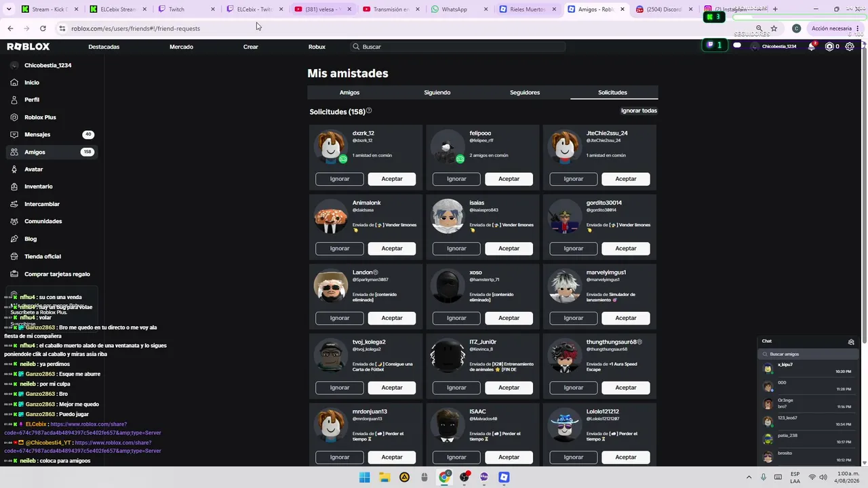The image size is (868, 488).
Task: Open the Chrome profile avatar
Action: pyautogui.click(x=796, y=28)
